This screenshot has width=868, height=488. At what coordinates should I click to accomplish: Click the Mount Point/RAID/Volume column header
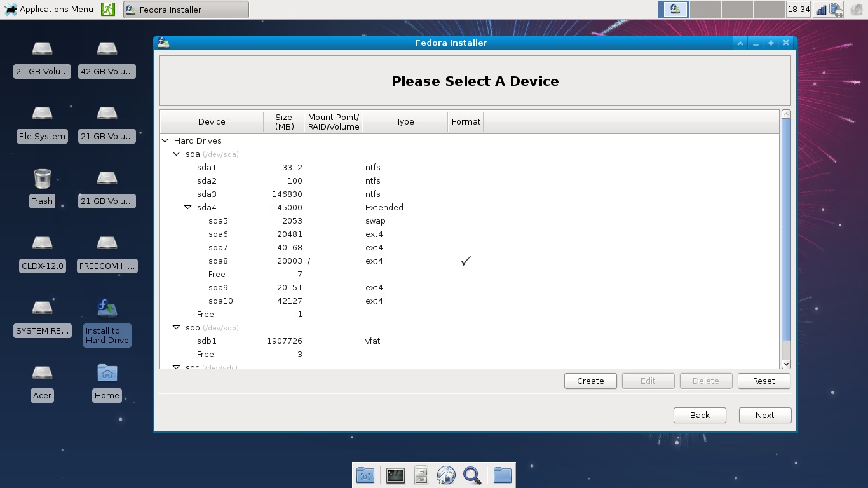(333, 122)
